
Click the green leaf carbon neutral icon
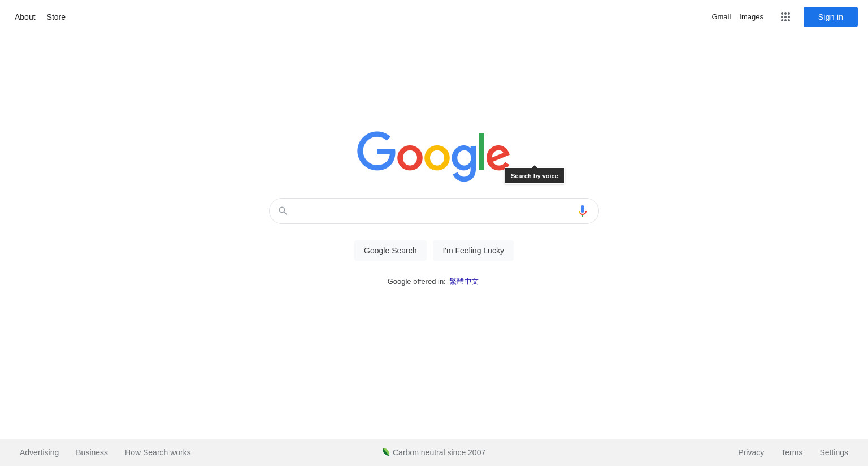pos(386,452)
